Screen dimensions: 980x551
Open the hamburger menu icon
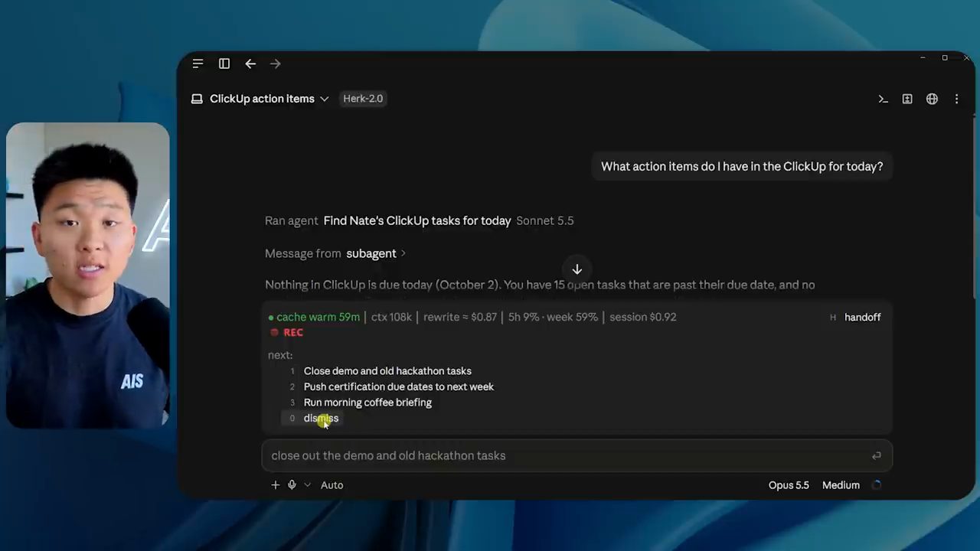click(x=198, y=64)
